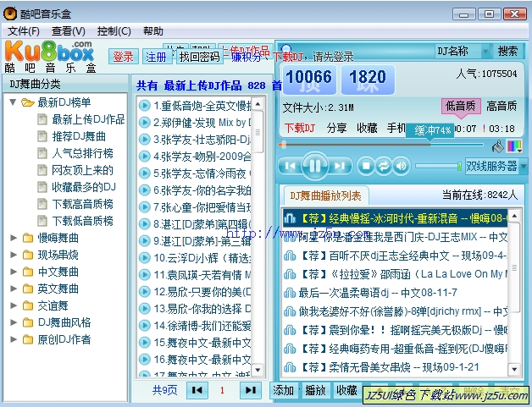Play song 4.张学友-吻别-2009 via its play icon
Image resolution: width=532 pixels, height=407 pixels.
[x=145, y=157]
